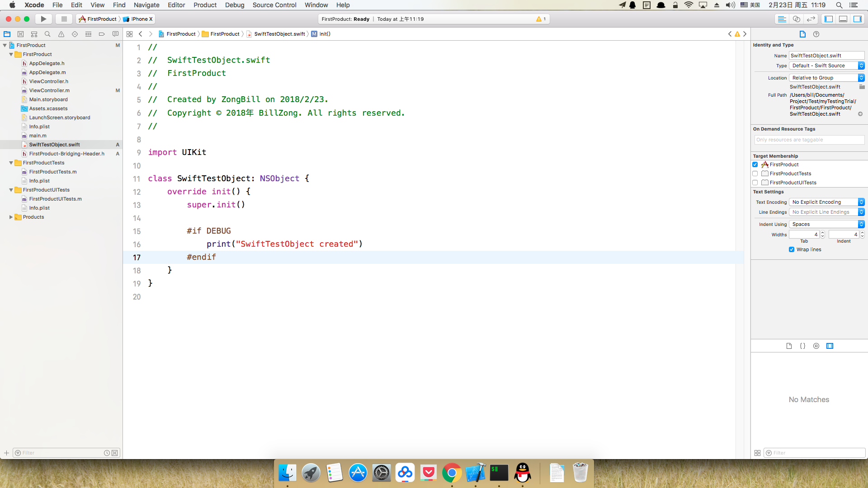The height and width of the screenshot is (488, 868).
Task: Click the Stop button in toolbar
Action: 64,19
